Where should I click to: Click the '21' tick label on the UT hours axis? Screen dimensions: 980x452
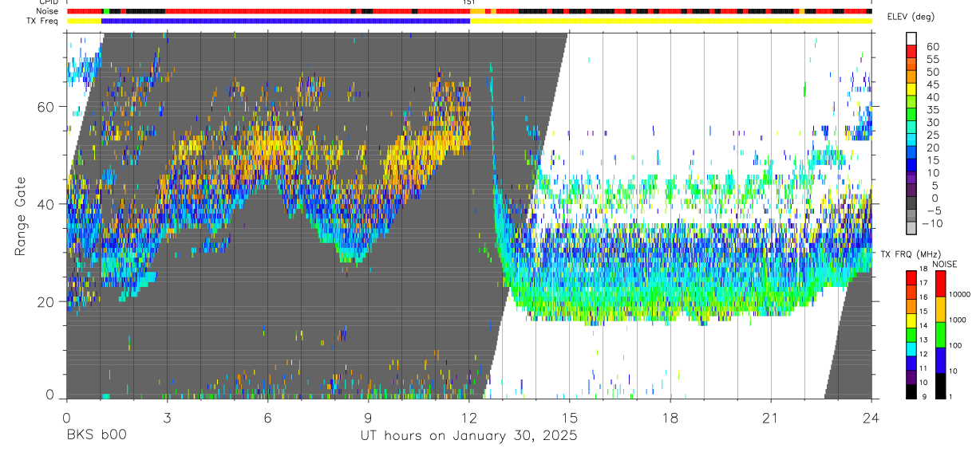click(x=771, y=417)
